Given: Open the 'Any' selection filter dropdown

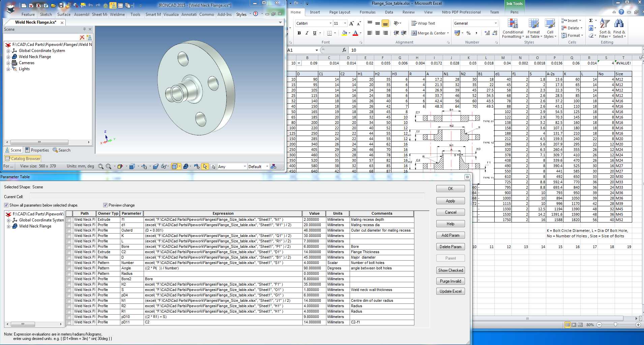Looking at the screenshot, I should coord(244,166).
